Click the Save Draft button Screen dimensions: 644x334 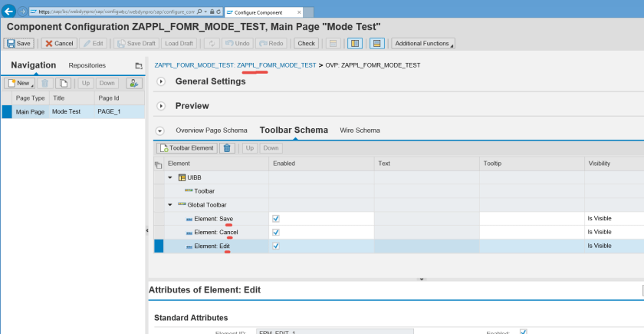click(x=136, y=43)
